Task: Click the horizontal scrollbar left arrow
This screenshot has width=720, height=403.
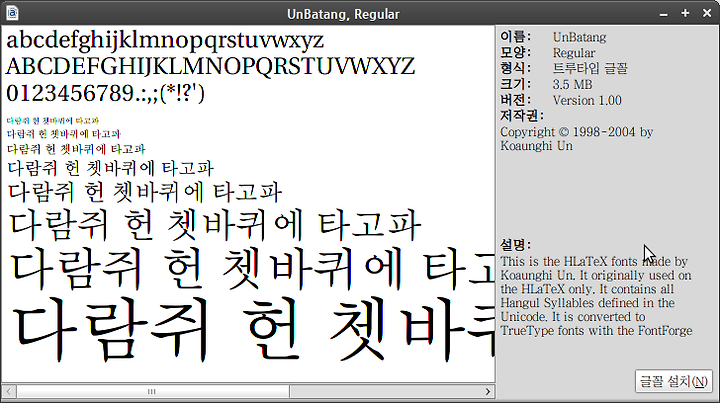Action: (9, 392)
